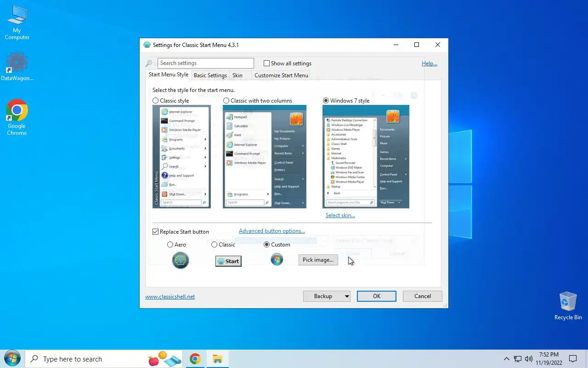
Task: Open the Customize Start Menu tab
Action: (282, 75)
